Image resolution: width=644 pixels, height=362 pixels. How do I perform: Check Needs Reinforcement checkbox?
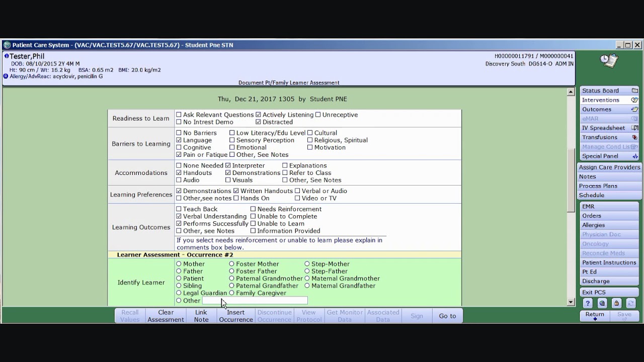[x=253, y=209]
